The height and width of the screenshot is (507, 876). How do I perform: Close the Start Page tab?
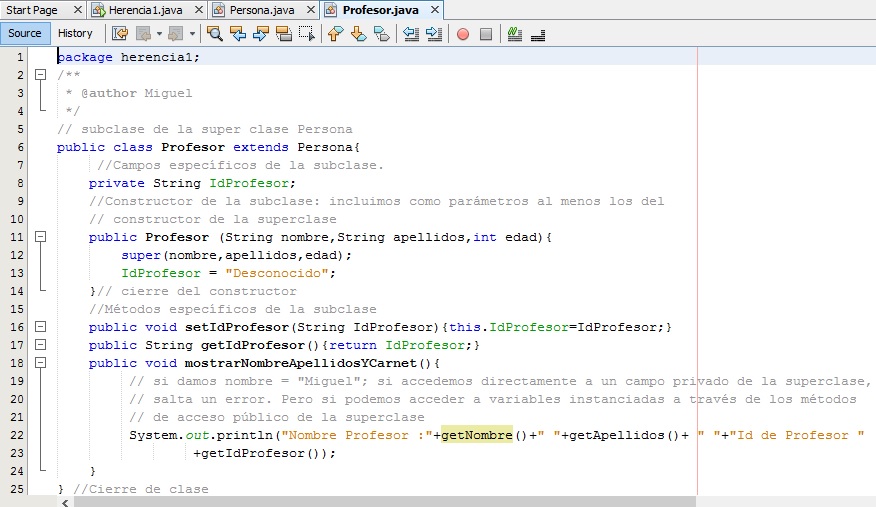pyautogui.click(x=75, y=10)
